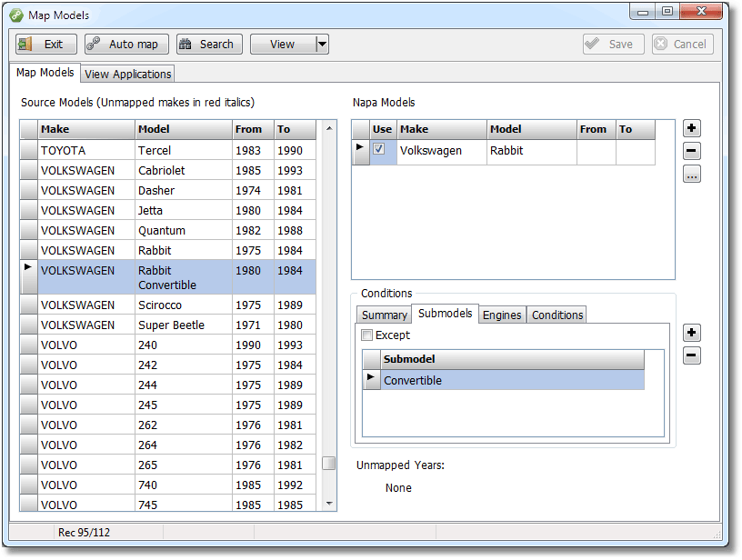Viewport: 742px width, 560px height.
Task: Enable the Except checkbox
Action: click(x=367, y=335)
